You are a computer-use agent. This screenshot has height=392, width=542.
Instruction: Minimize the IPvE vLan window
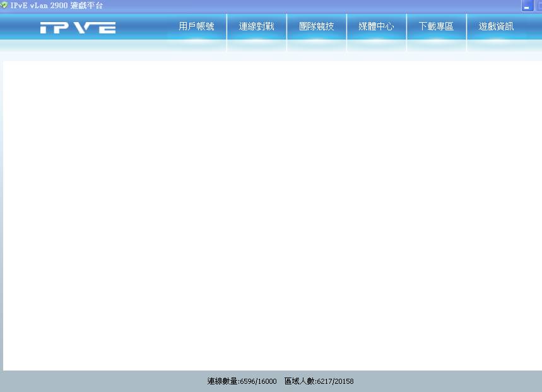click(527, 6)
